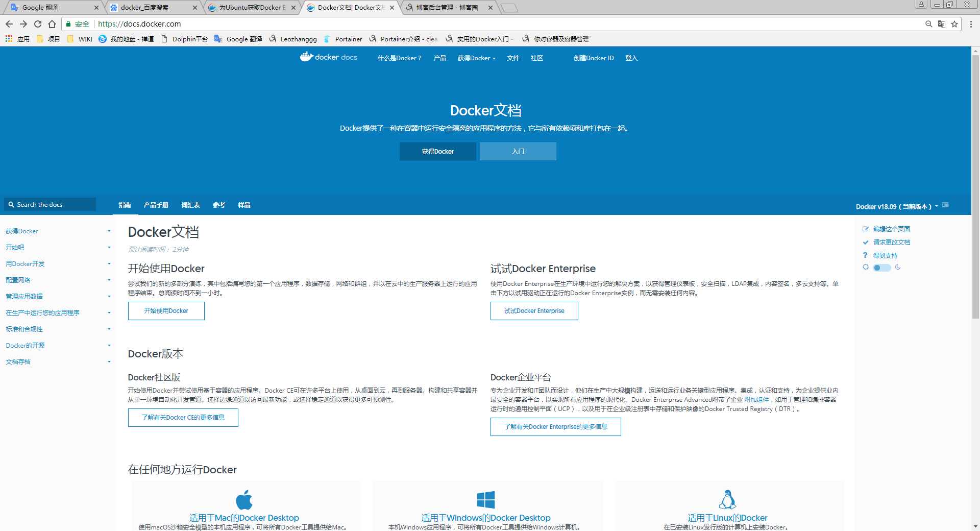Close the docker_百度搜索 tab

195,8
